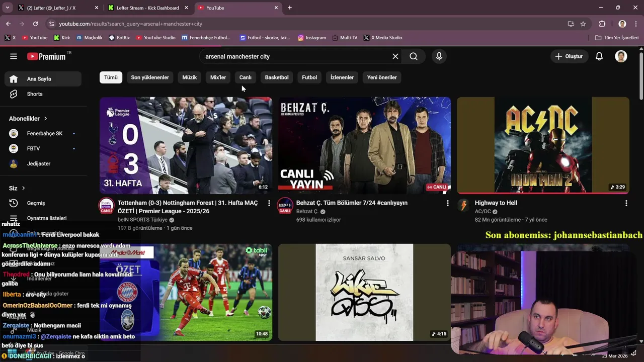Screen dimensions: 644x362
Task: Click the magnifier search button
Action: 414,56
